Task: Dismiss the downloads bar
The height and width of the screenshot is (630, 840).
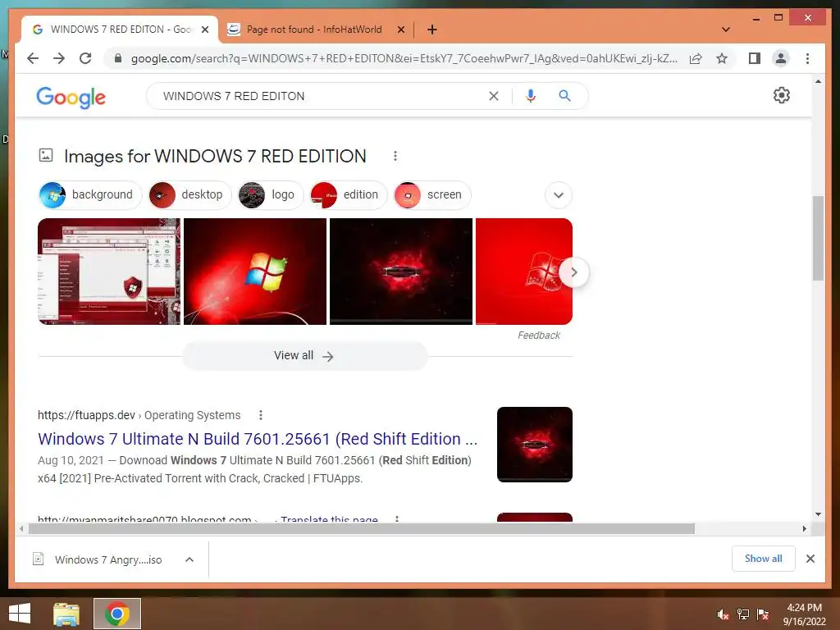Action: 810,559
